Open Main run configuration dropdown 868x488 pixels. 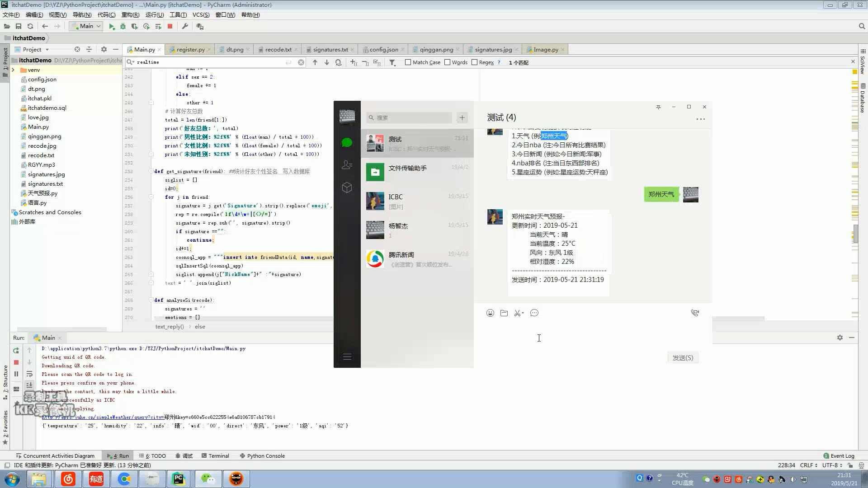click(86, 26)
